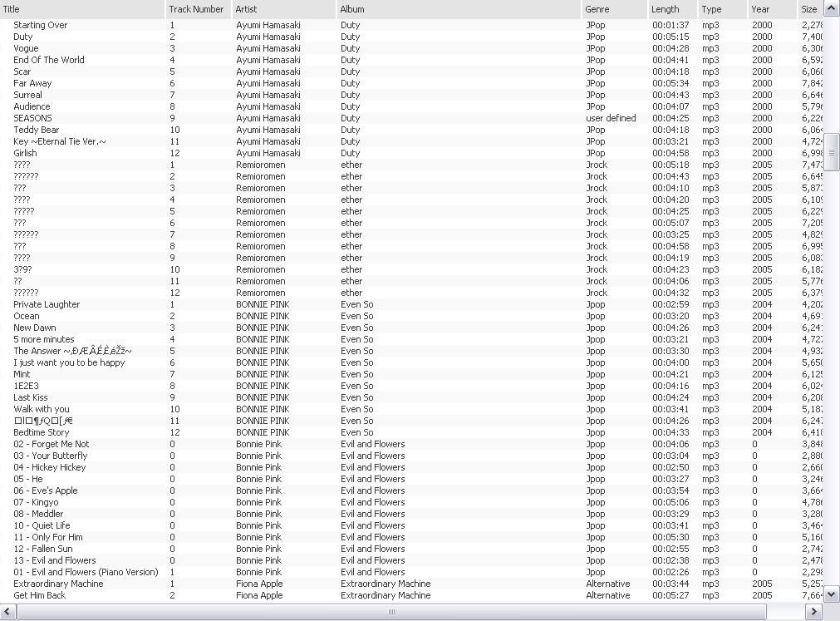The image size is (840, 621).
Task: Sort tracks by Year column header
Action: pyautogui.click(x=772, y=9)
